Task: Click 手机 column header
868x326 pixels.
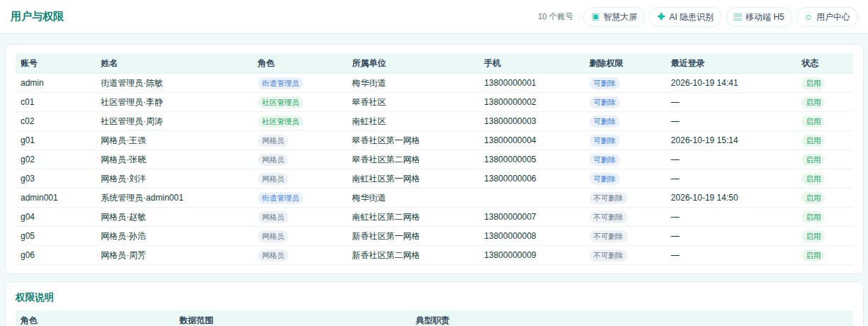Action: tap(492, 64)
